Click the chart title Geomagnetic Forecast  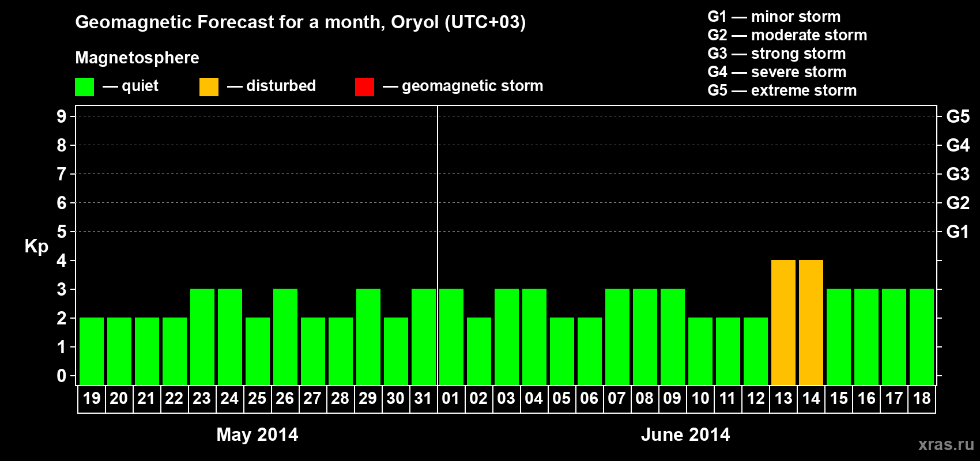[300, 22]
